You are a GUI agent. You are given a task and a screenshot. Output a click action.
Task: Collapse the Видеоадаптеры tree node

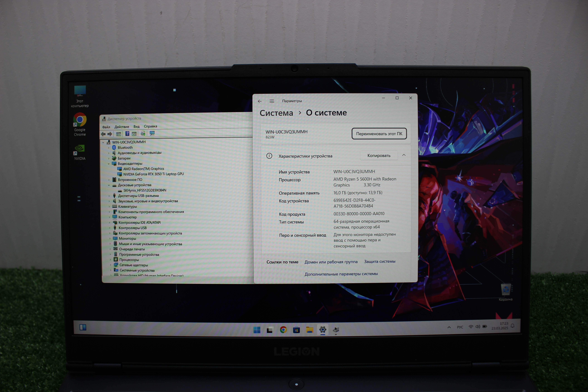(x=109, y=164)
